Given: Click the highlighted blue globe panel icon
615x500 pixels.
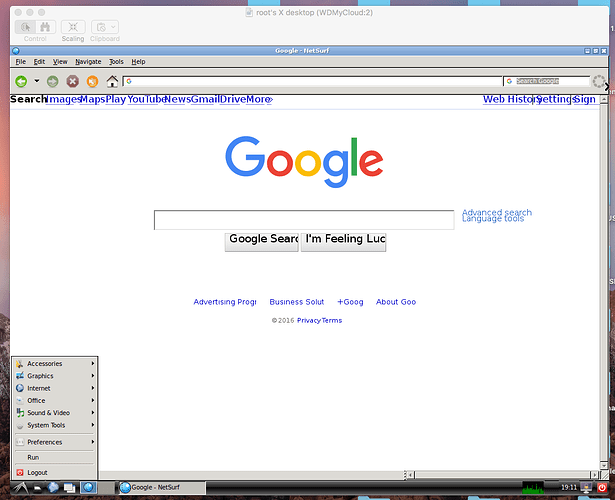Looking at the screenshot, I should [89, 487].
